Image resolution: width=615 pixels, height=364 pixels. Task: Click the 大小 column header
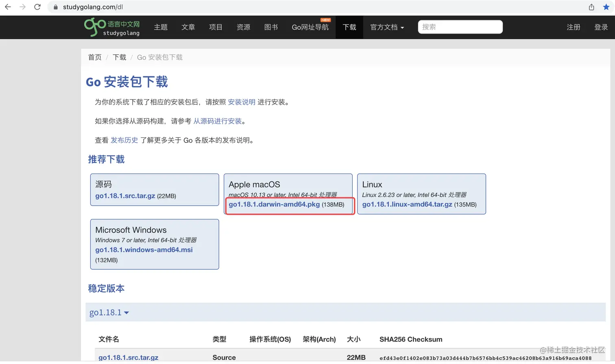pos(353,339)
